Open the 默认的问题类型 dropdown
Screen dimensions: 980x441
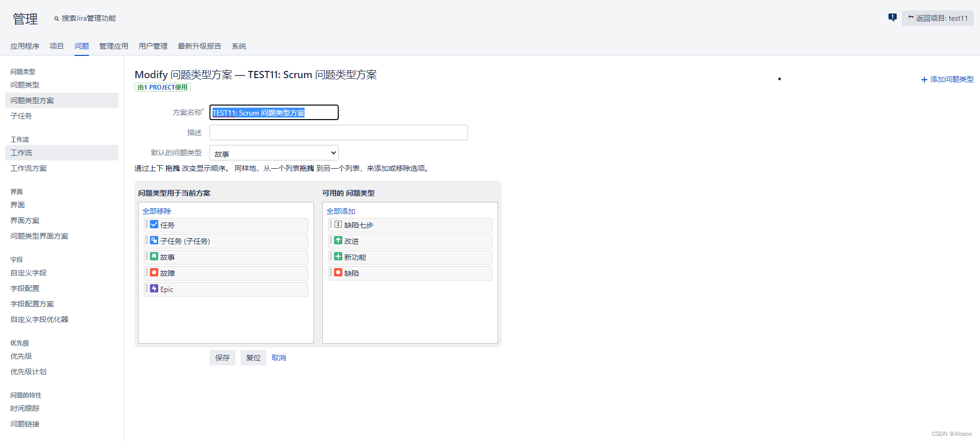274,153
